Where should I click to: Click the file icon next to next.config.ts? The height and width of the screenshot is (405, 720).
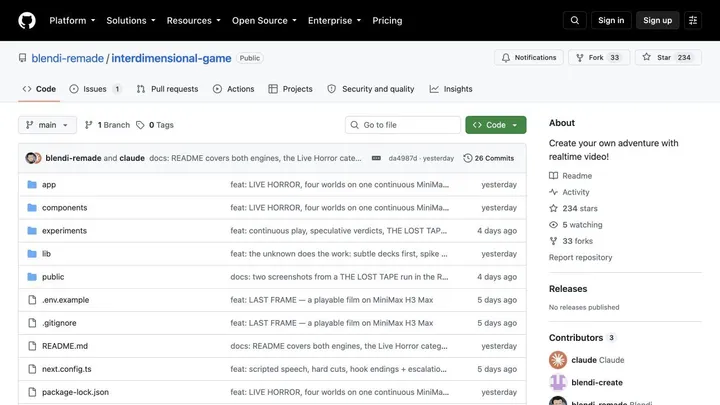pyautogui.click(x=32, y=369)
